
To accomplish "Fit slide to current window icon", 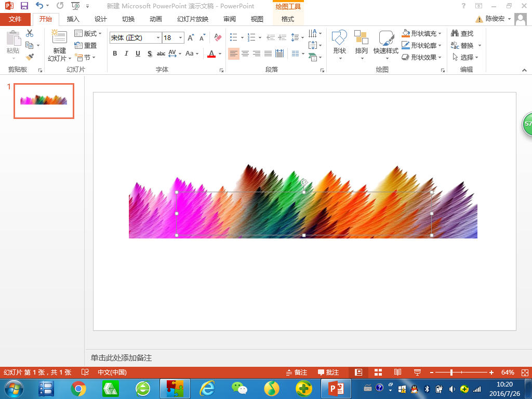I will 525,372.
